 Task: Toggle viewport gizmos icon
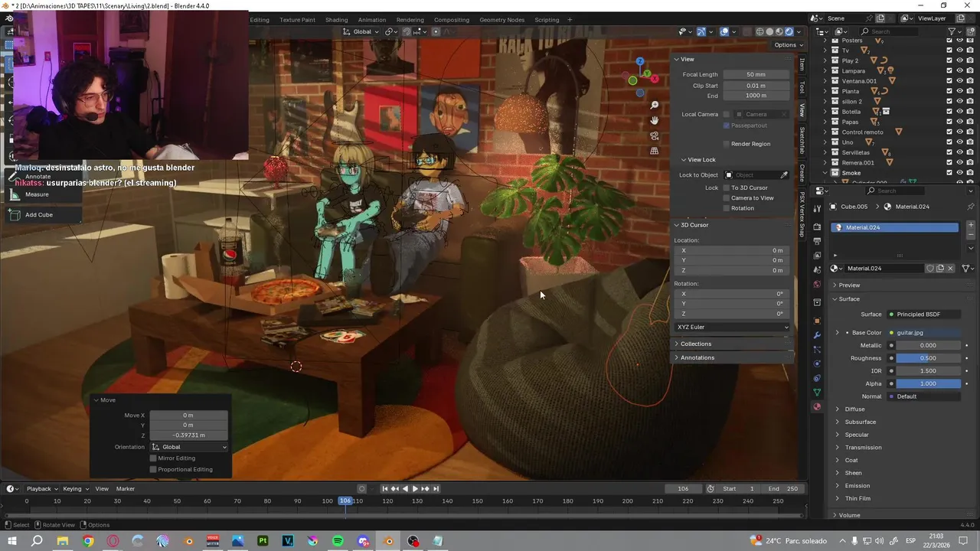coord(701,31)
